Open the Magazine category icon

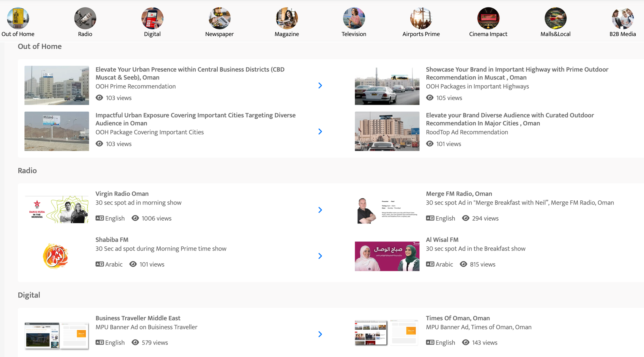pos(287,18)
